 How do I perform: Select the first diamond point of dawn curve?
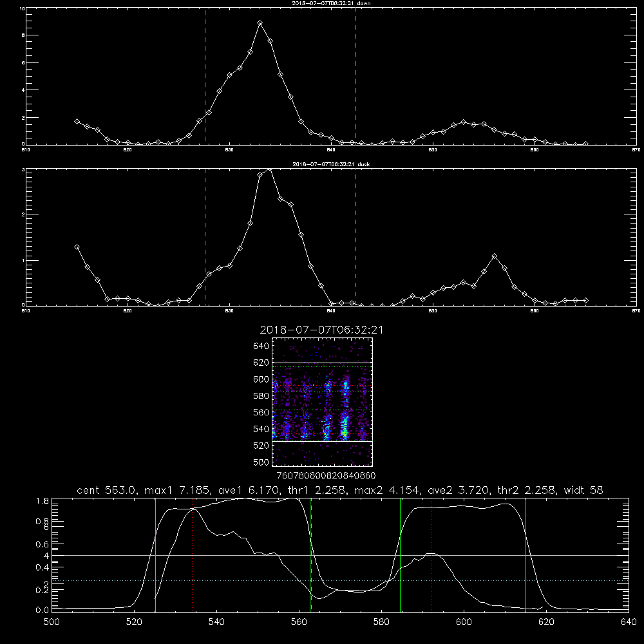(77, 122)
